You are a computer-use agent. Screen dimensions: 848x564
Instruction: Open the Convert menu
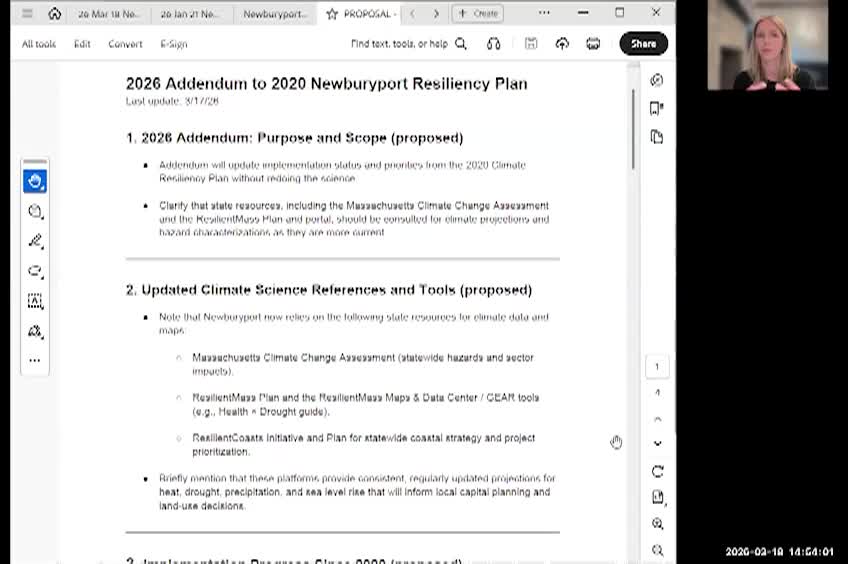[125, 44]
